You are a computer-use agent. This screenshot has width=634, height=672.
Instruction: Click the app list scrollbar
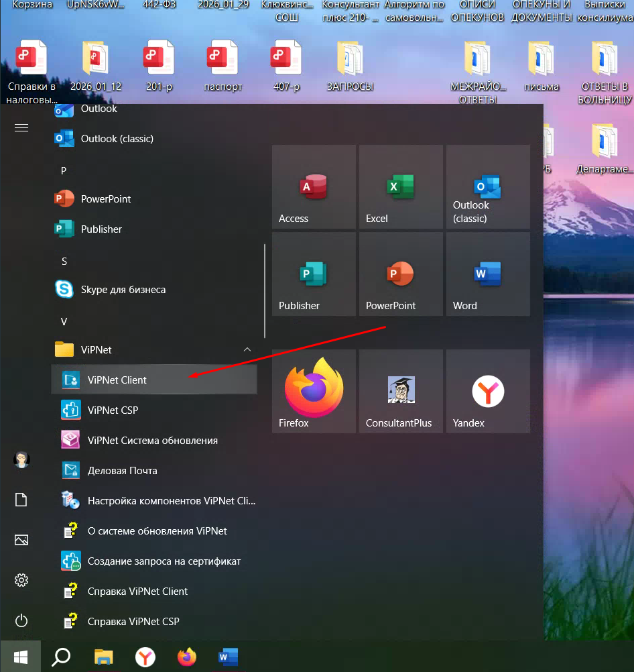tap(265, 290)
